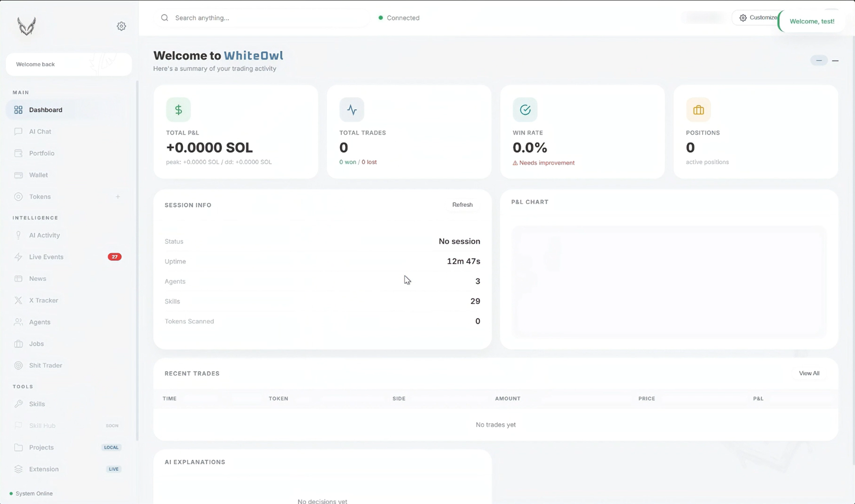Click the main page vertical scrollbar

pos(853,251)
